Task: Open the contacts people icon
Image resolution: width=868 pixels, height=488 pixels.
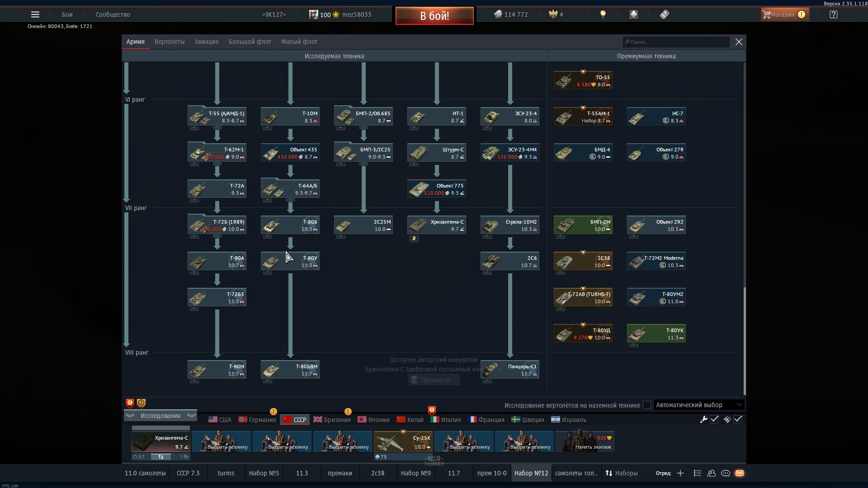Action: click(x=711, y=473)
